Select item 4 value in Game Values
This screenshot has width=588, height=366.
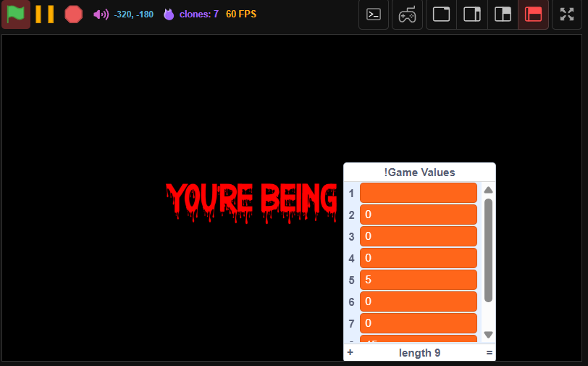(x=419, y=258)
